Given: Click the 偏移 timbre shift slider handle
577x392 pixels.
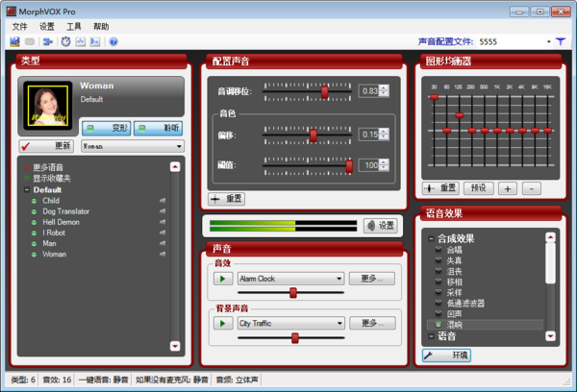Looking at the screenshot, I should tap(314, 135).
